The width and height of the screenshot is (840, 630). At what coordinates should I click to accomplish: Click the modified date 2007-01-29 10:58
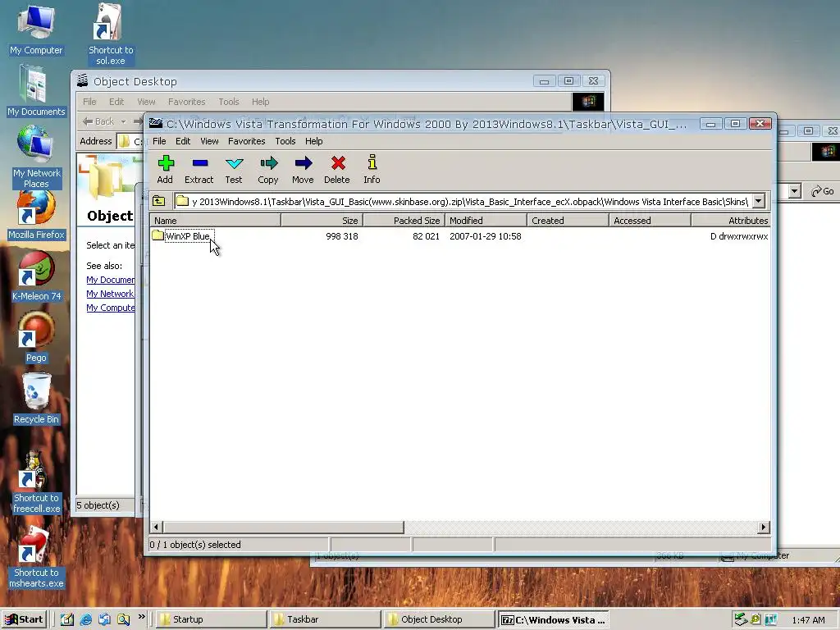pyautogui.click(x=486, y=236)
